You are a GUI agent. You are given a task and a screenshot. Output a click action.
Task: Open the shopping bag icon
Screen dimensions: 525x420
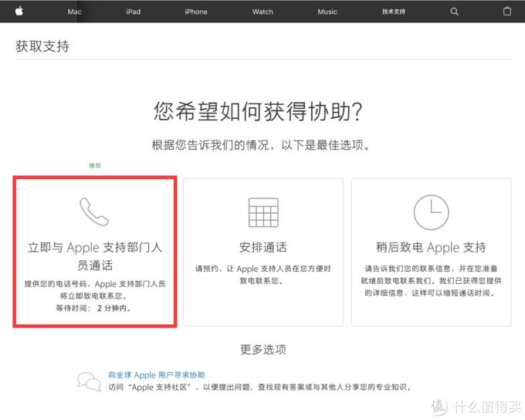coord(507,11)
